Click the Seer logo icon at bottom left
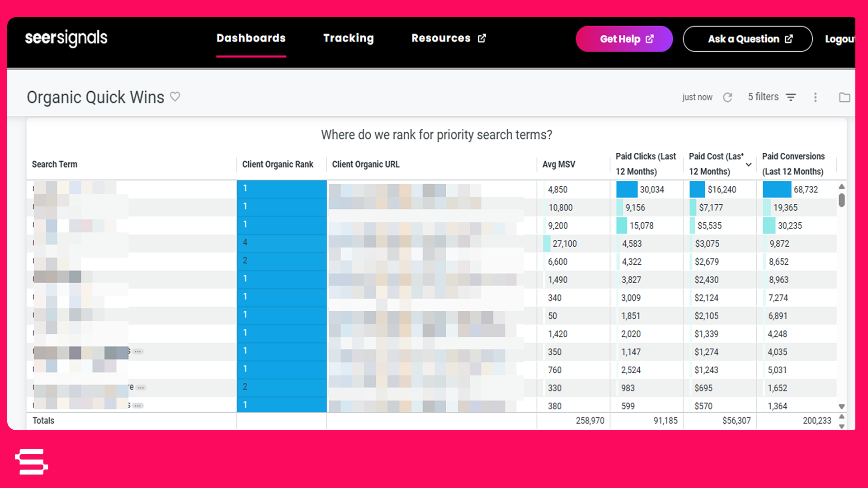868x488 pixels. 31,462
